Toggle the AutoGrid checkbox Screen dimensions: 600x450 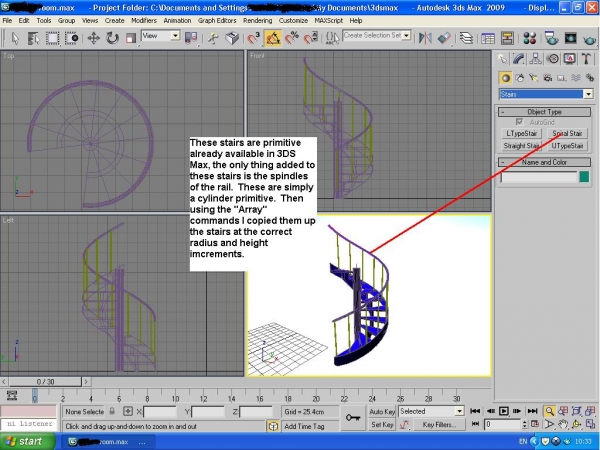pos(519,122)
